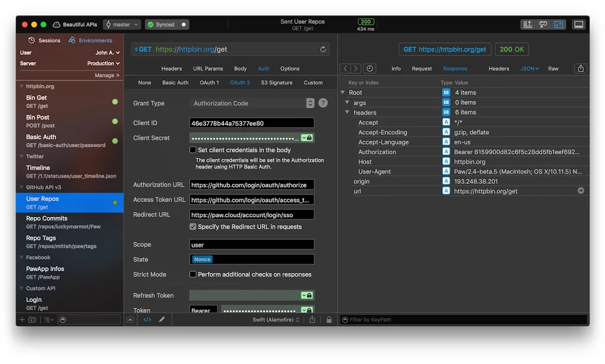Select the Basic Auth tab

point(175,83)
